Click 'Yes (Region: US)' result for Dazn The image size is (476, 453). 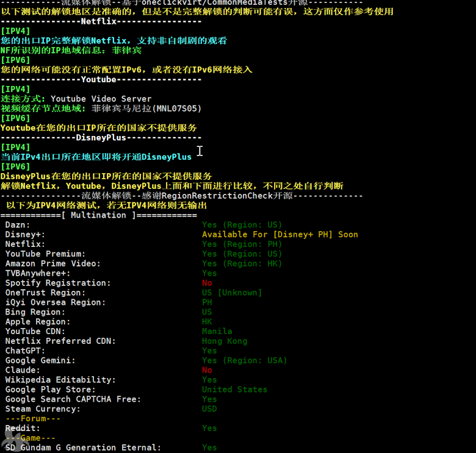[x=242, y=225]
